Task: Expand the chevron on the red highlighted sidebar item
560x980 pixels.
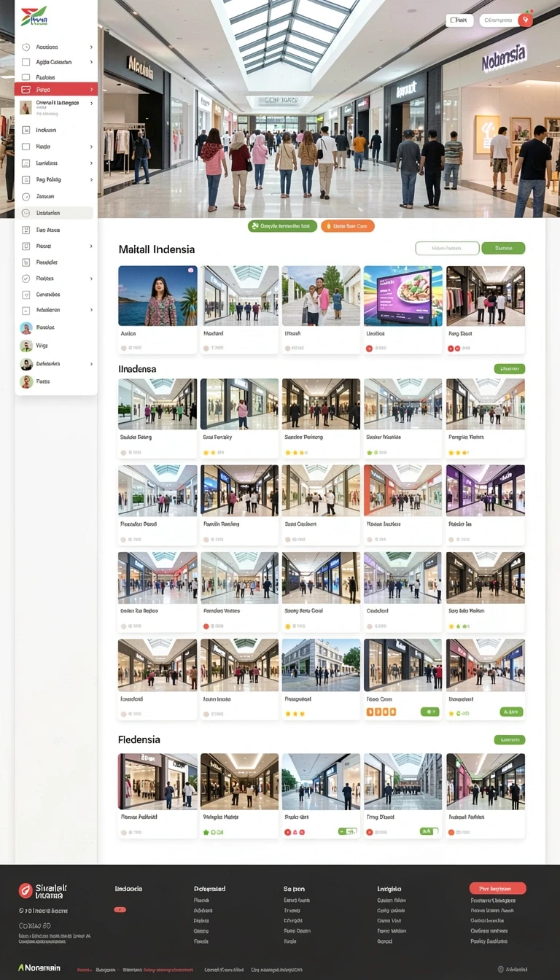Action: coord(91,90)
